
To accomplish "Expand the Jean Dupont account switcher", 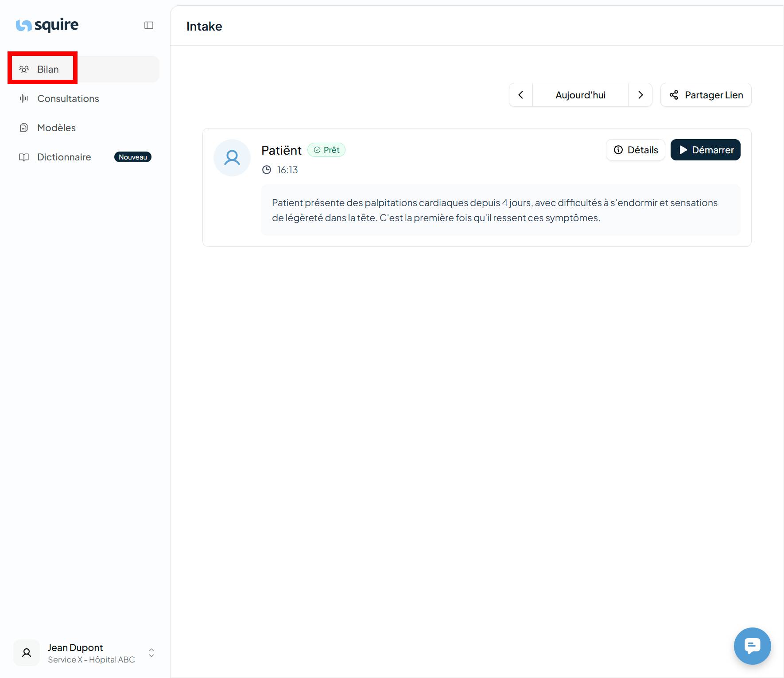I will 151,653.
